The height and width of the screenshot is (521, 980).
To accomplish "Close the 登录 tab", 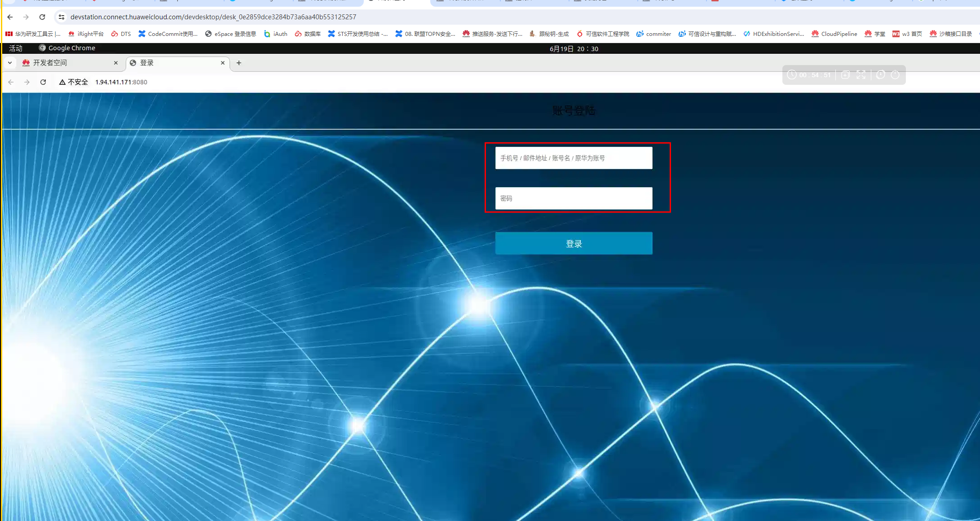I will [223, 63].
